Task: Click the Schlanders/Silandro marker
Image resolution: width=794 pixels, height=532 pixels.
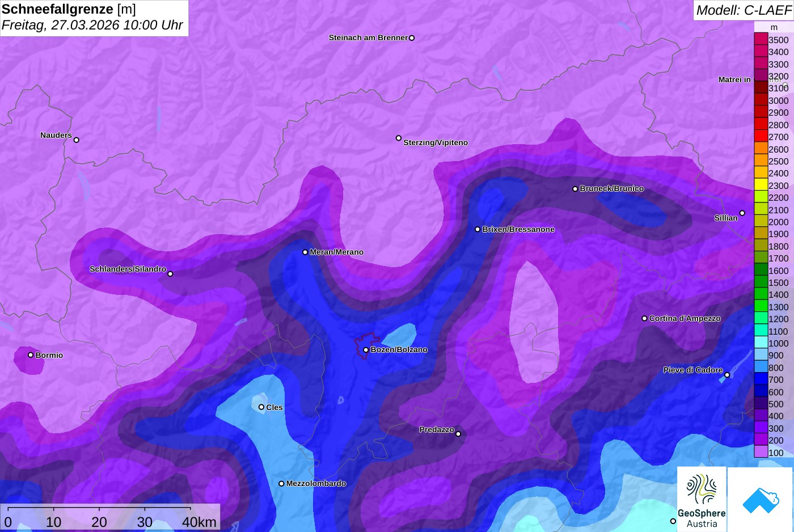Action: [x=170, y=274]
